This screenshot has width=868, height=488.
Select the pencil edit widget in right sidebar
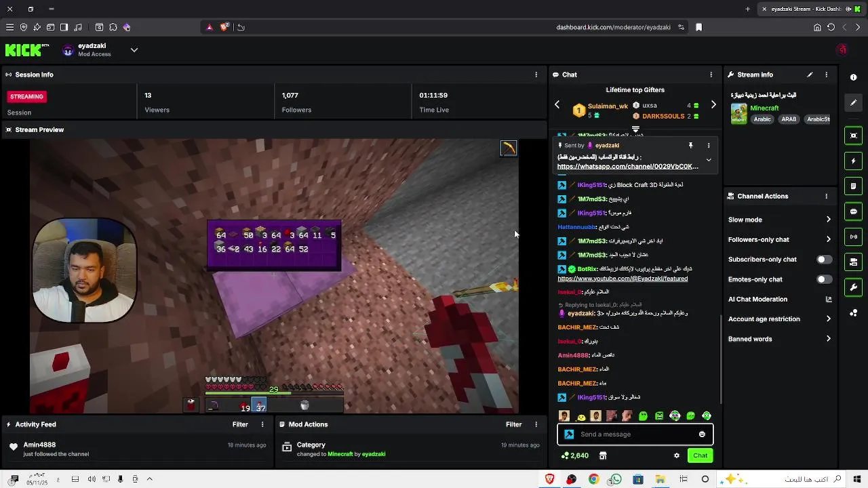[x=854, y=102]
